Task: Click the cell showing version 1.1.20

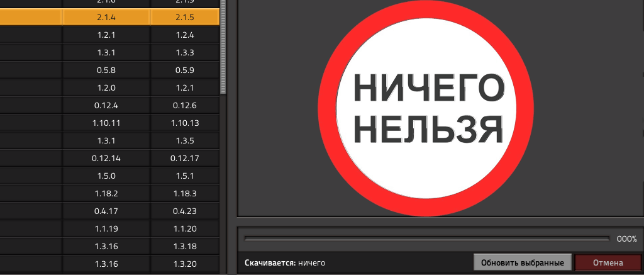Action: pos(184,228)
